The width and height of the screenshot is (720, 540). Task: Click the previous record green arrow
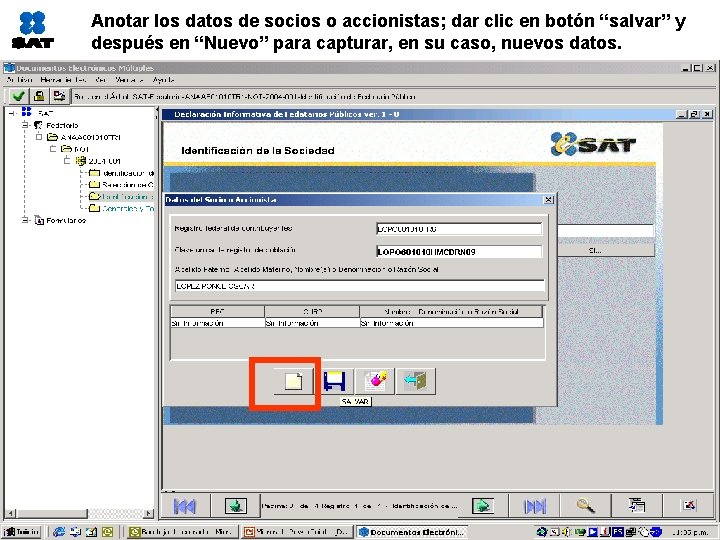[x=236, y=506]
